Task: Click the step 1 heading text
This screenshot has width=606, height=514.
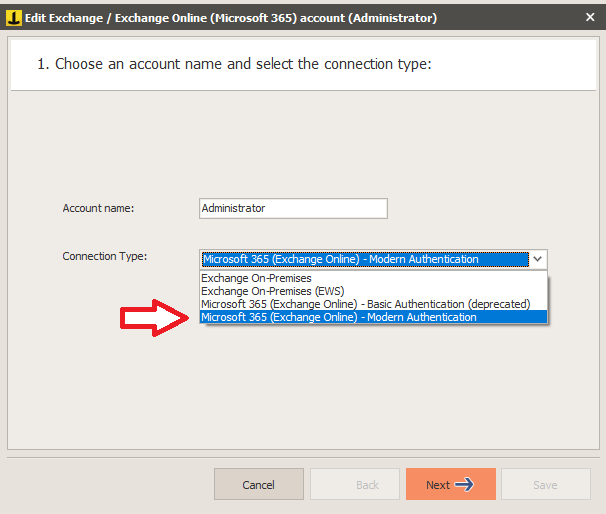Action: 234,64
